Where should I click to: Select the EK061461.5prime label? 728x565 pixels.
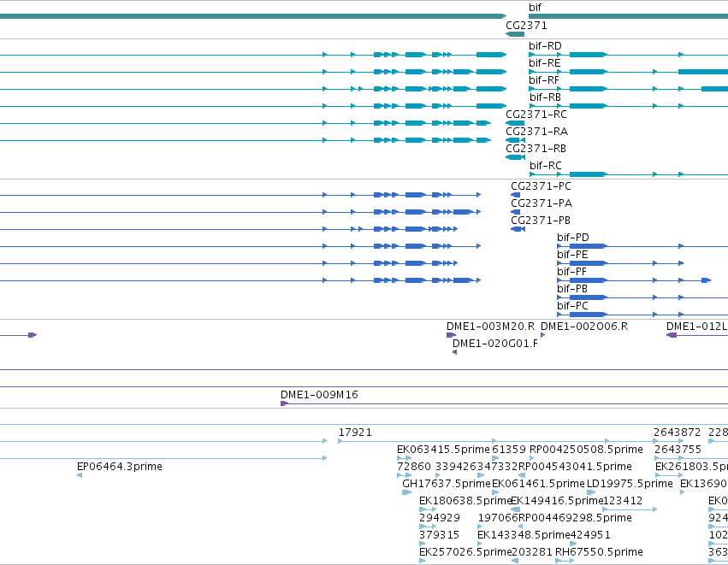click(538, 484)
